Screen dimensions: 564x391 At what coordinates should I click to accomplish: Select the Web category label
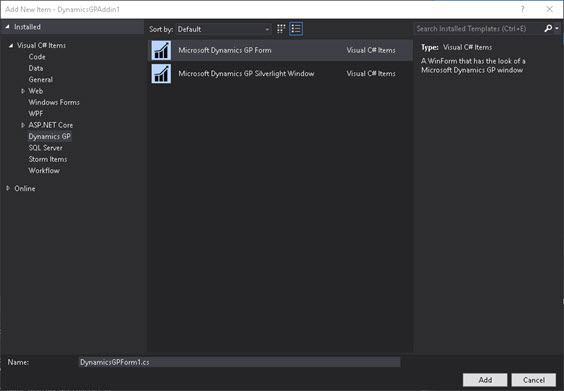[36, 91]
